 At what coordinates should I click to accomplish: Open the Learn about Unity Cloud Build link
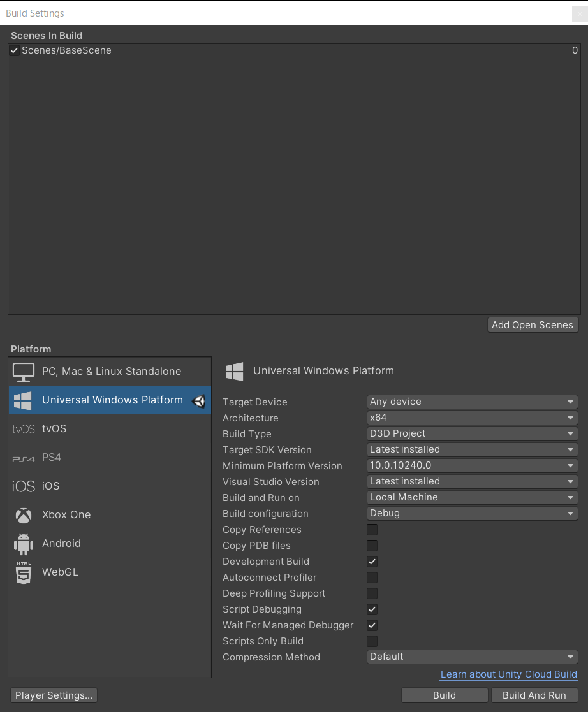508,674
